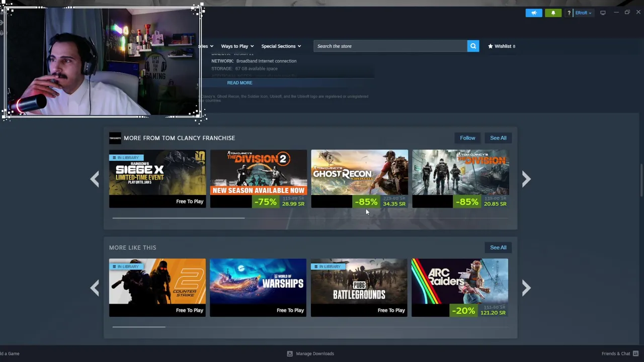Click the -75% discount badge

265,202
